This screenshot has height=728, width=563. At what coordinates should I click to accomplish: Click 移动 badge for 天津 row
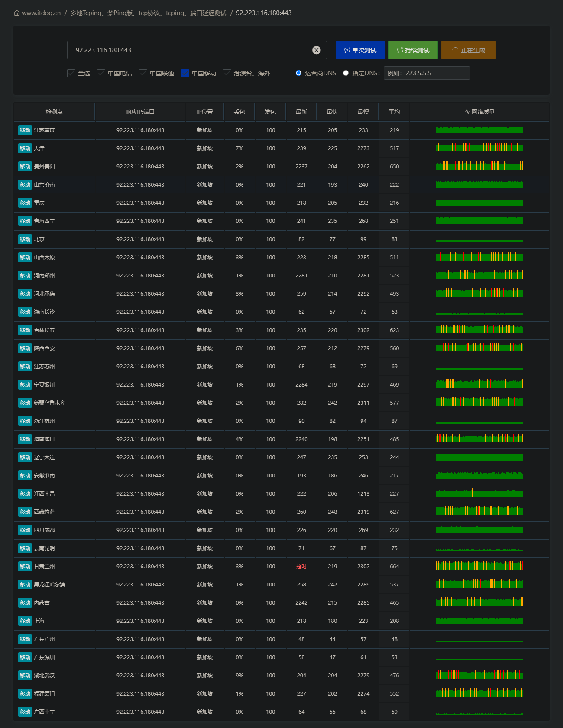25,148
